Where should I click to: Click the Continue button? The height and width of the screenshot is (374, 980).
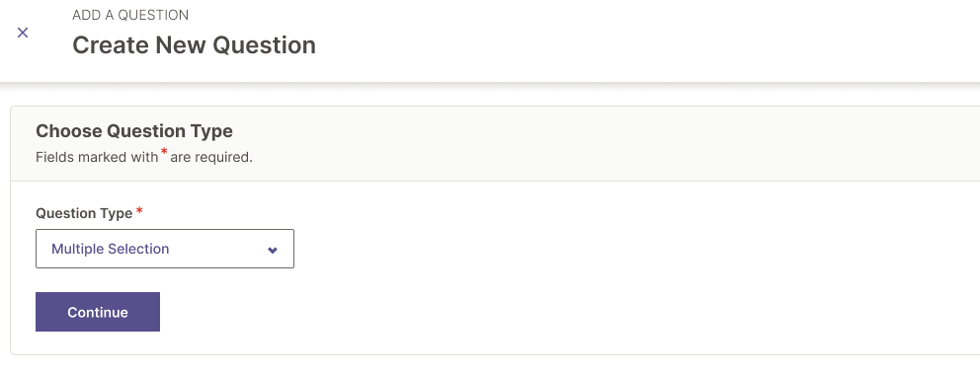pyautogui.click(x=98, y=312)
